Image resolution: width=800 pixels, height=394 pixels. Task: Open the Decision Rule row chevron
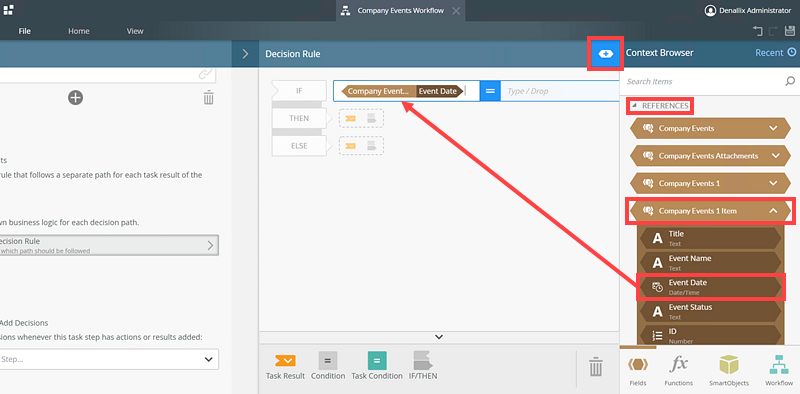click(210, 245)
